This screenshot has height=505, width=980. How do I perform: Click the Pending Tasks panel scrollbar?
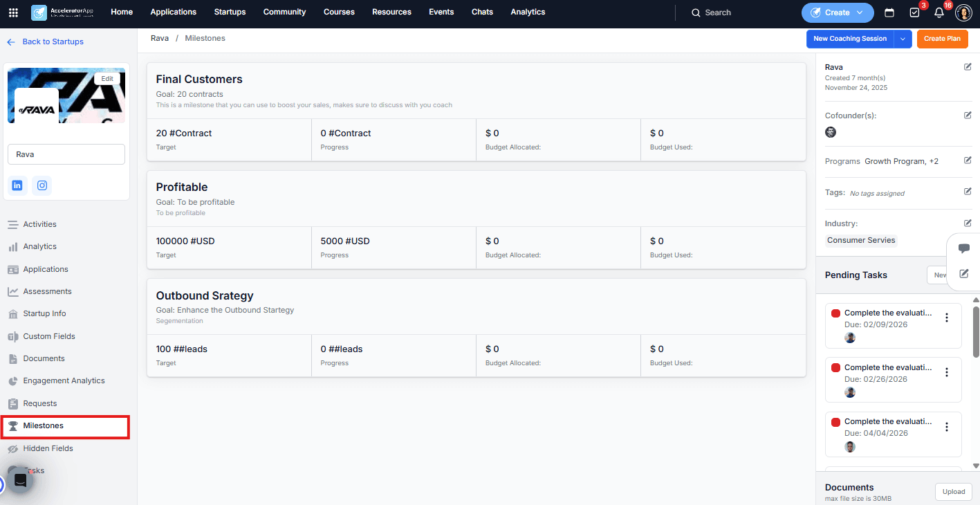(976, 331)
